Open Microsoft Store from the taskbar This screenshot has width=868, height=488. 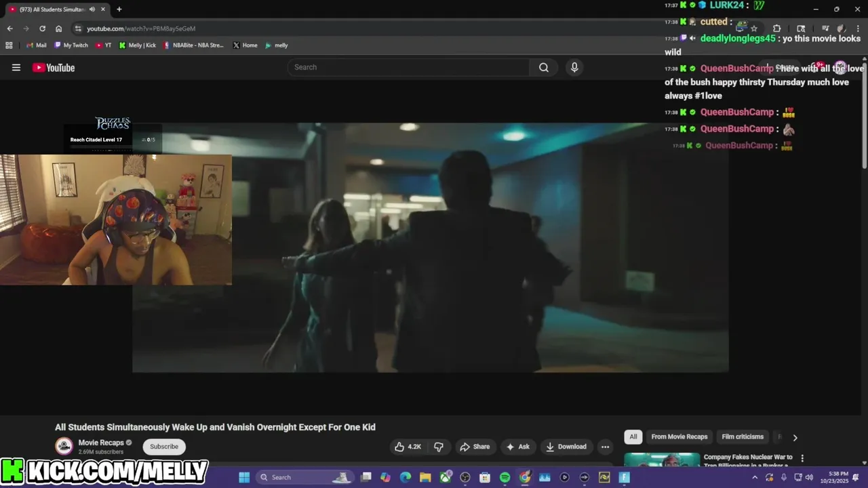[485, 477]
